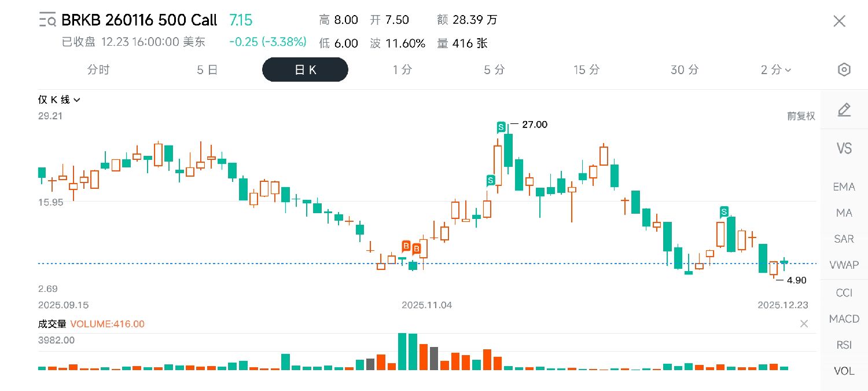The width and height of the screenshot is (868, 391).
Task: Click the first orange B buy marker
Action: tap(406, 246)
